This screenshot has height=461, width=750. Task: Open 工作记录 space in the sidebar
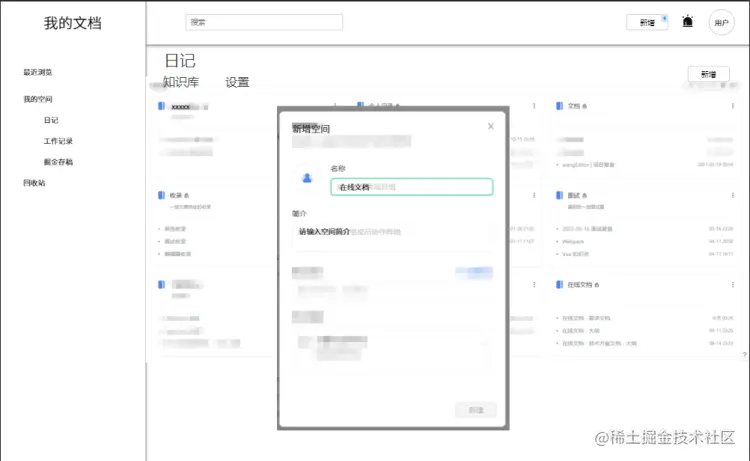click(58, 141)
